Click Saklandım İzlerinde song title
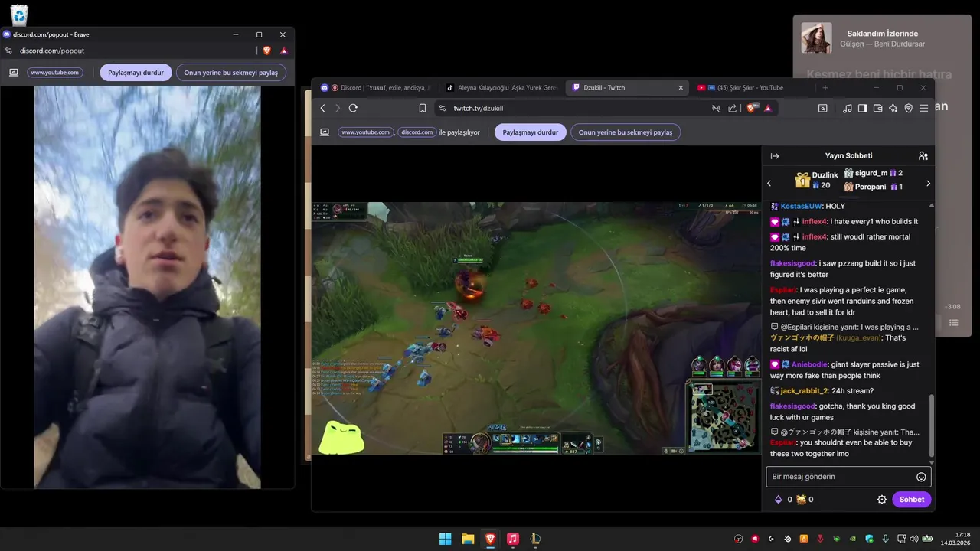 [882, 34]
